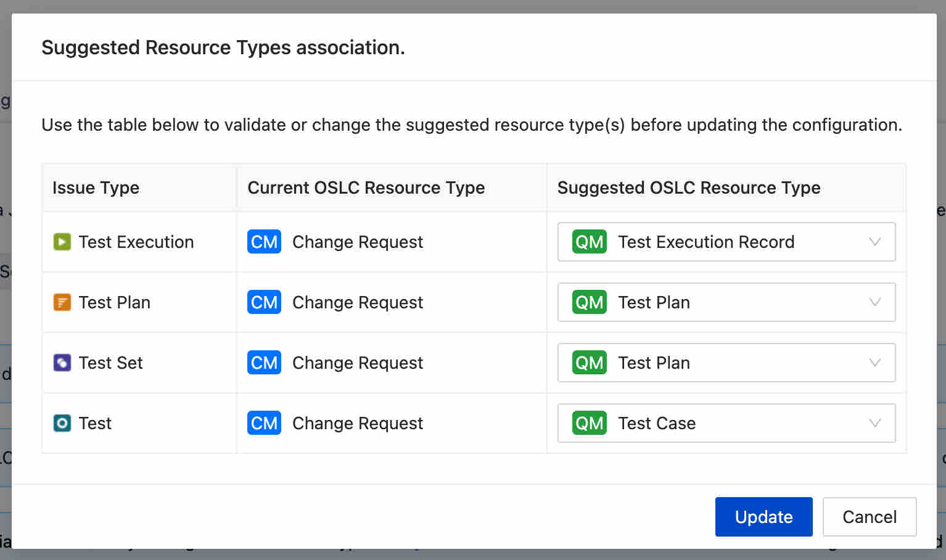The height and width of the screenshot is (560, 946).
Task: Select Change Request text in Test Plan row
Action: 357,302
